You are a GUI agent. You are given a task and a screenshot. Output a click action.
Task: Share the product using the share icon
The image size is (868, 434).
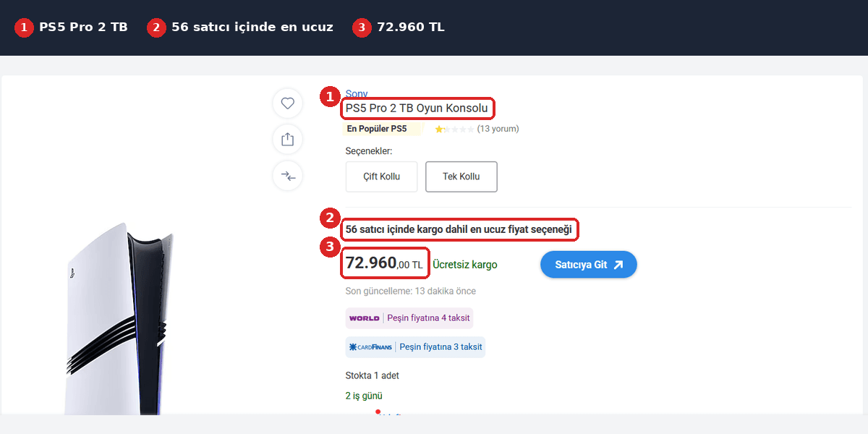pyautogui.click(x=287, y=139)
